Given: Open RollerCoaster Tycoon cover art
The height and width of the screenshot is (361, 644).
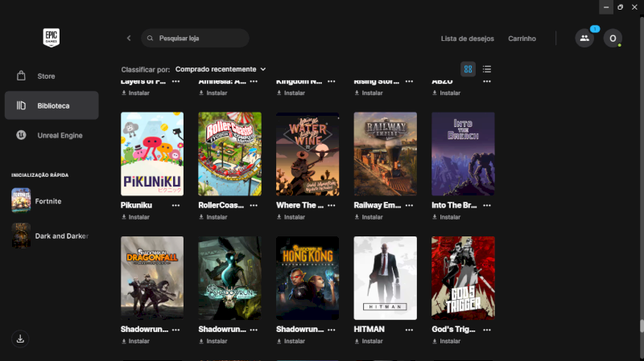Looking at the screenshot, I should coord(229,154).
